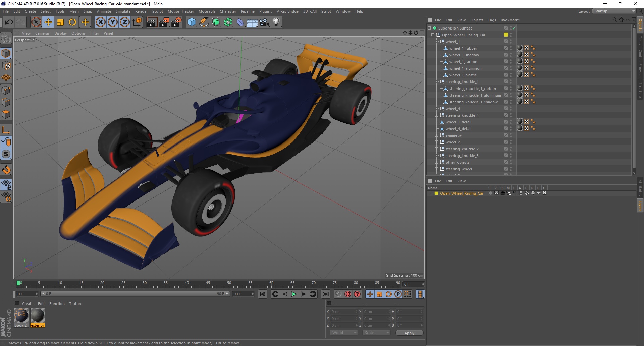Open the Spline pen tool

204,22
